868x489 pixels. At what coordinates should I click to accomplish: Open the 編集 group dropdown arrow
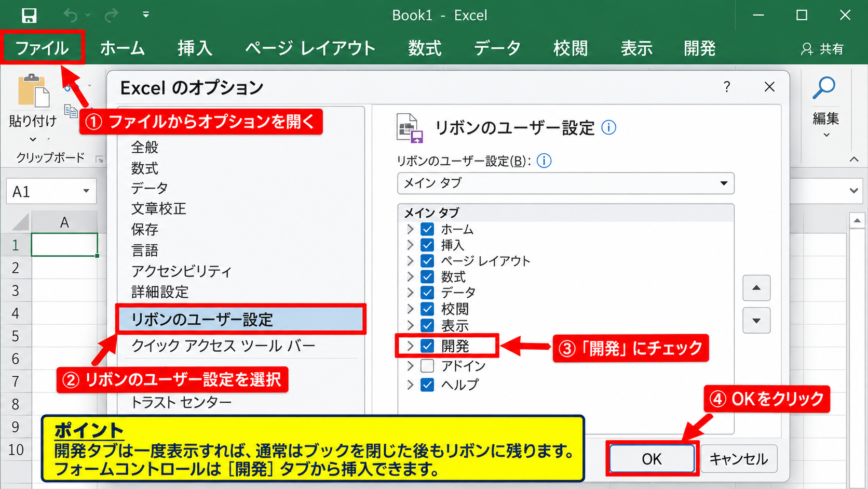tap(826, 135)
